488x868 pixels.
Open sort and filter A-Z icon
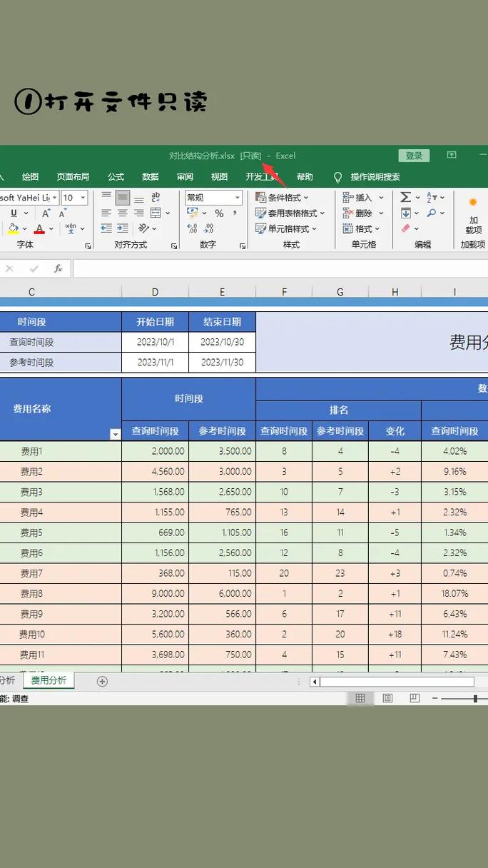tap(432, 197)
